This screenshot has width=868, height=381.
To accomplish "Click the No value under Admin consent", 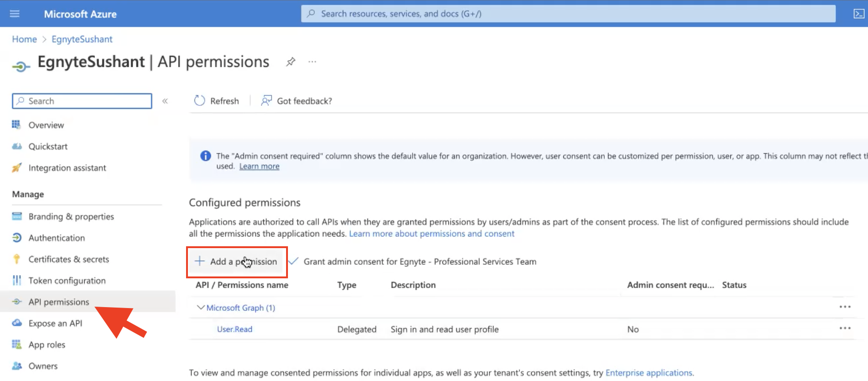I will [x=633, y=329].
